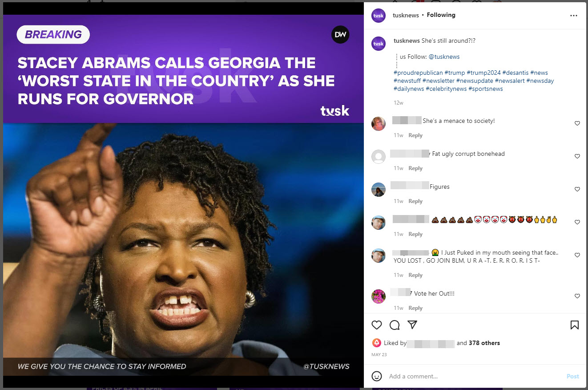Reply to the 'Vote her Out!!!' comment

coord(415,308)
